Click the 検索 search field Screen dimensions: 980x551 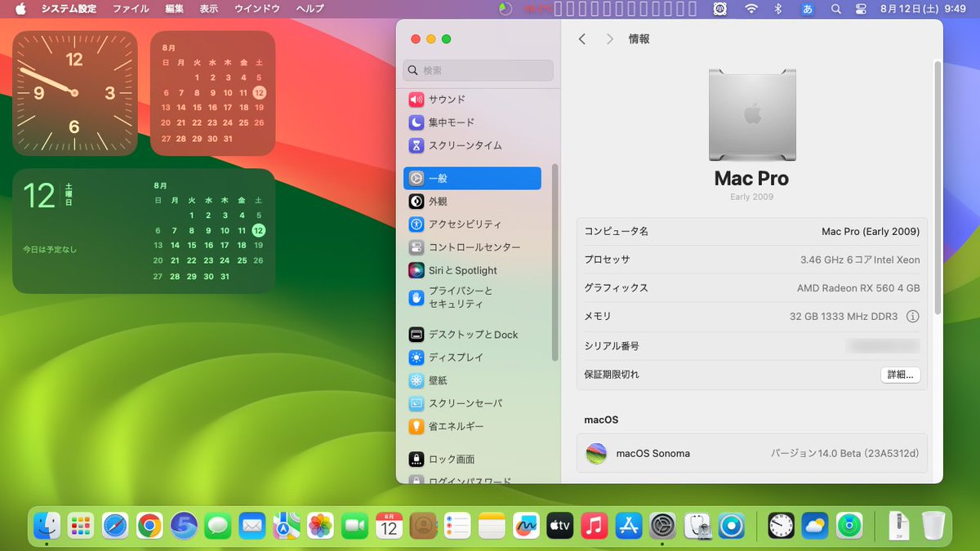pyautogui.click(x=478, y=70)
